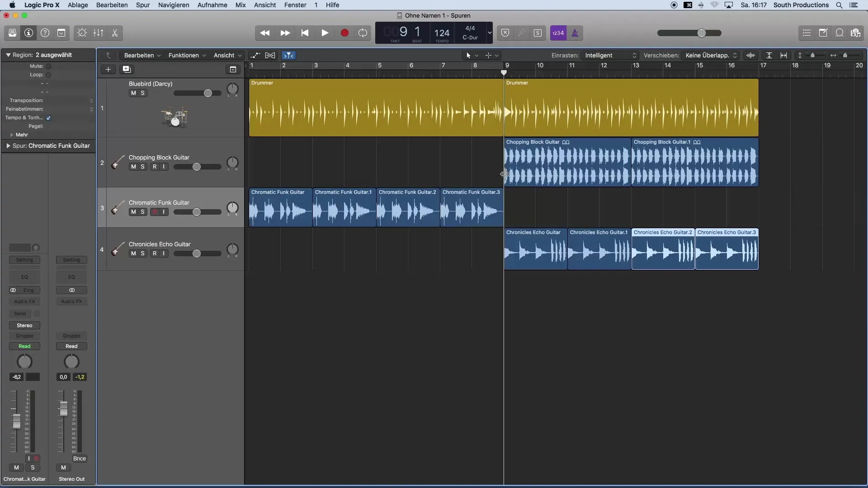
Task: Toggle Waveform zoom icon
Action: (750, 56)
